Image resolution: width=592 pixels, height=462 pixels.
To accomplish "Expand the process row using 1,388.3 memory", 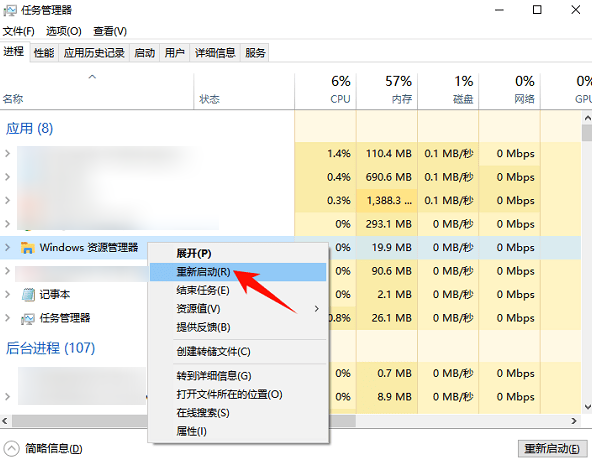I will [x=7, y=200].
